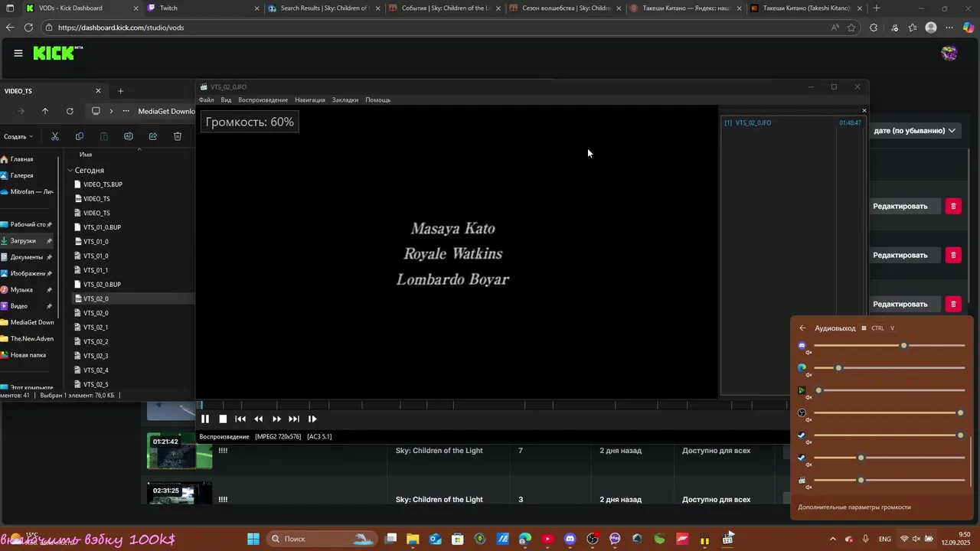This screenshot has height=551, width=980.
Task: Click the Cut icon in File Explorer
Action: pyautogui.click(x=55, y=136)
